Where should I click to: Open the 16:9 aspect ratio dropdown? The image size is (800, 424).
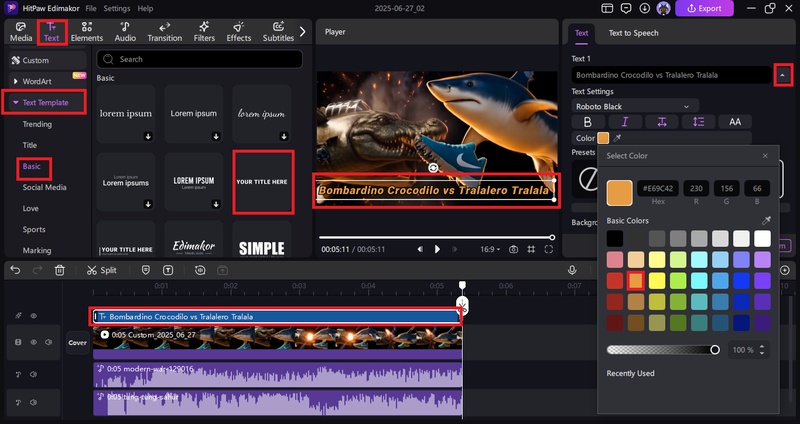coord(490,249)
